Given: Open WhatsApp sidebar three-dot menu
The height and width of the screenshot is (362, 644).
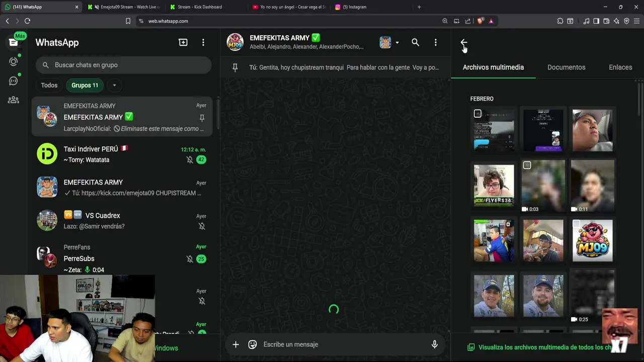Looking at the screenshot, I should [x=203, y=43].
